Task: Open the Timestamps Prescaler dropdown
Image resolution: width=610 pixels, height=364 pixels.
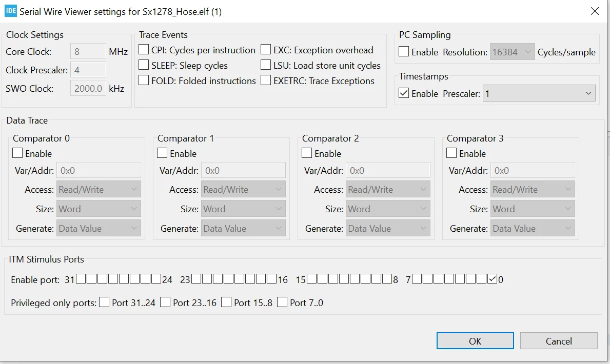Action: (539, 93)
